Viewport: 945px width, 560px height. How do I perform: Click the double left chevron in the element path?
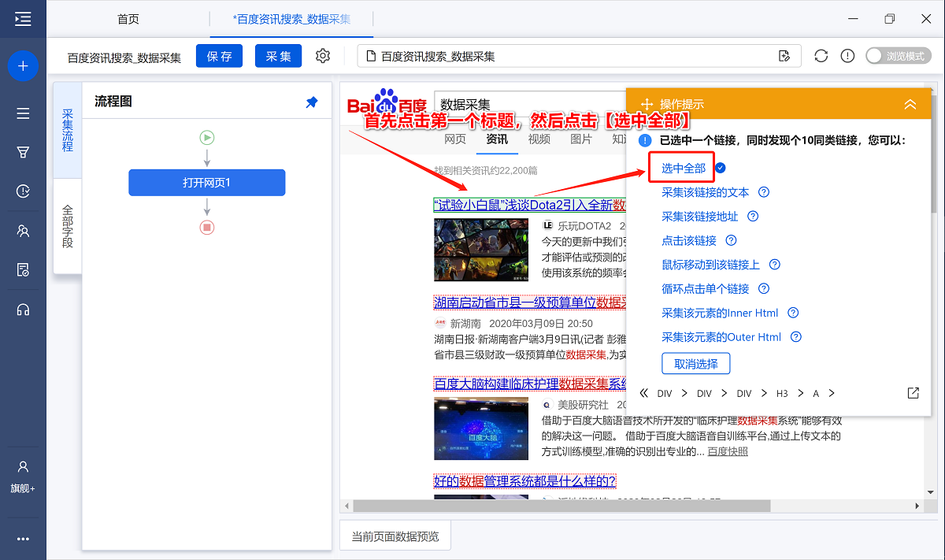[x=644, y=393]
